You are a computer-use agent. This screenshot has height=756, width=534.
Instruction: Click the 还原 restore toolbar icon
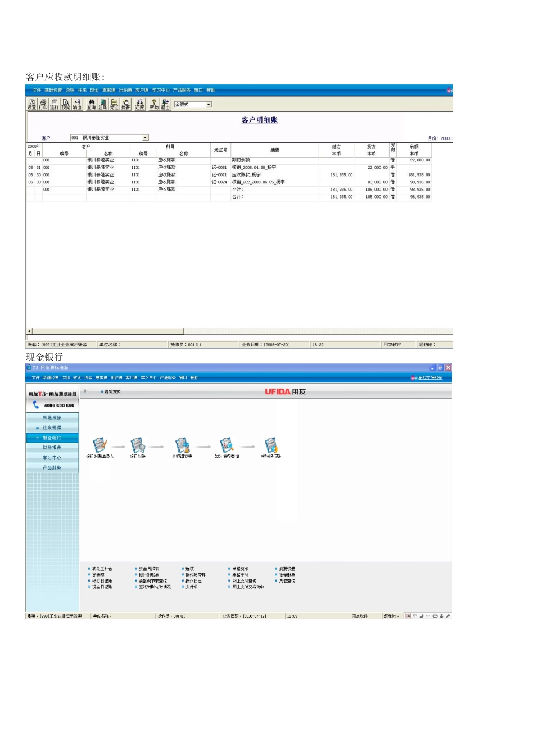pos(139,104)
